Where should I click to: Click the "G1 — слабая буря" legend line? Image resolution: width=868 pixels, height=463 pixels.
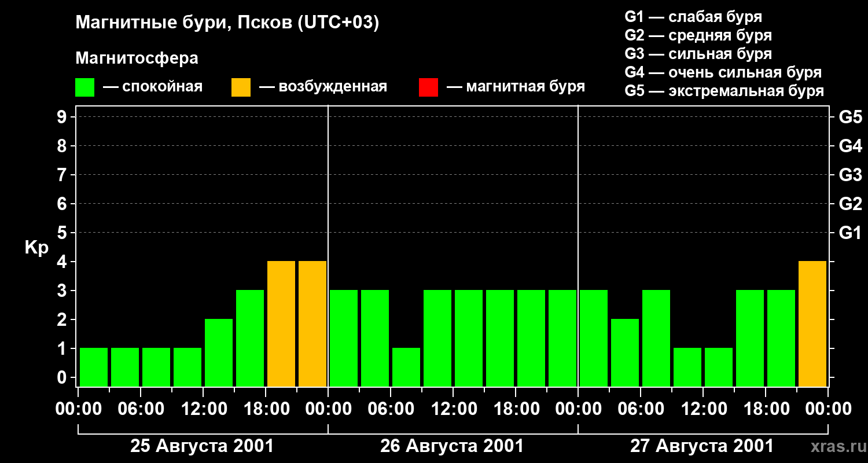[693, 17]
